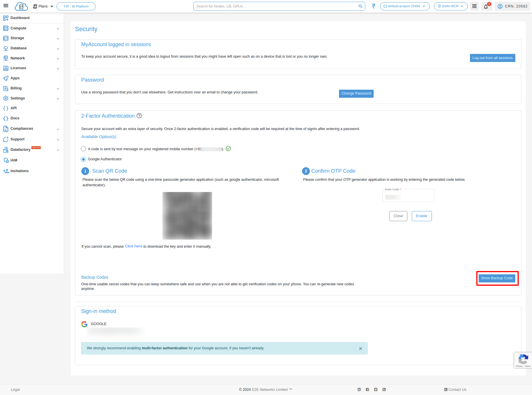Click the Dashboard sidebar icon

pyautogui.click(x=6, y=18)
